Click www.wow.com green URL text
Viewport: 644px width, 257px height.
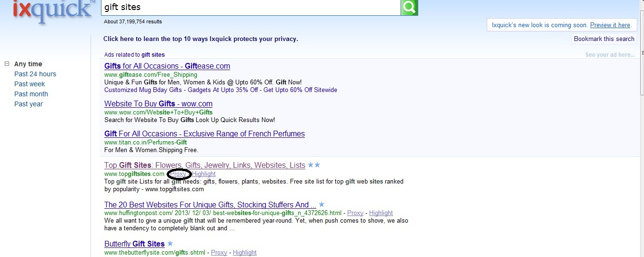click(159, 113)
